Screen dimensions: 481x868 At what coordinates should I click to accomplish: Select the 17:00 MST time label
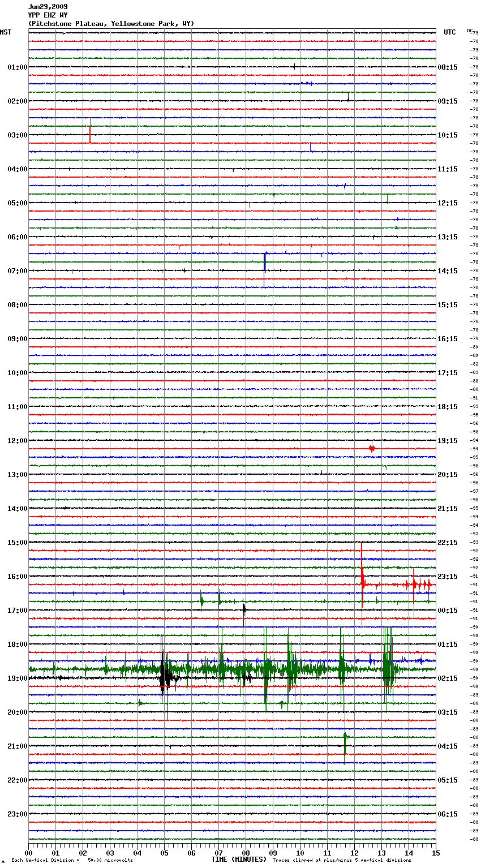pyautogui.click(x=18, y=611)
